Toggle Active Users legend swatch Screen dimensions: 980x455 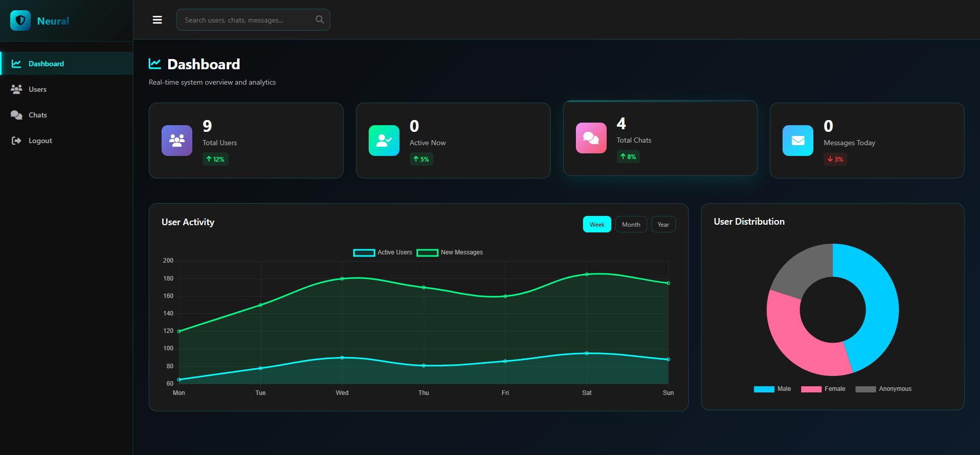click(x=364, y=252)
